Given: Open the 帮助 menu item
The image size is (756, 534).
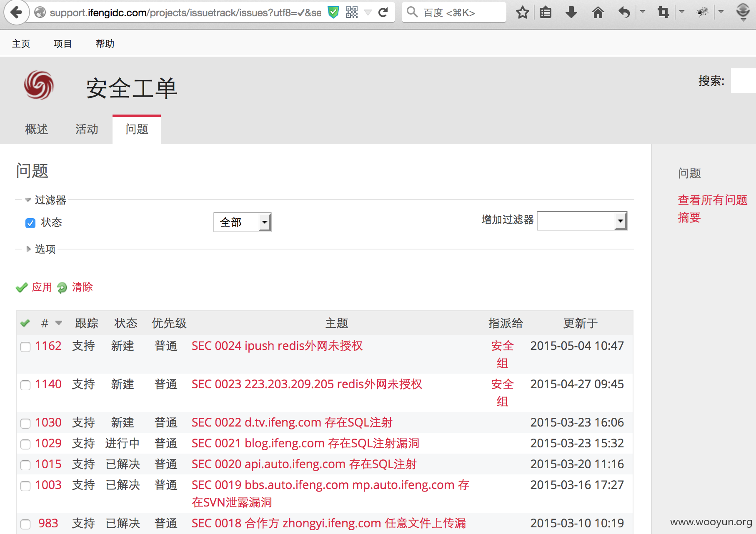Looking at the screenshot, I should tap(105, 44).
